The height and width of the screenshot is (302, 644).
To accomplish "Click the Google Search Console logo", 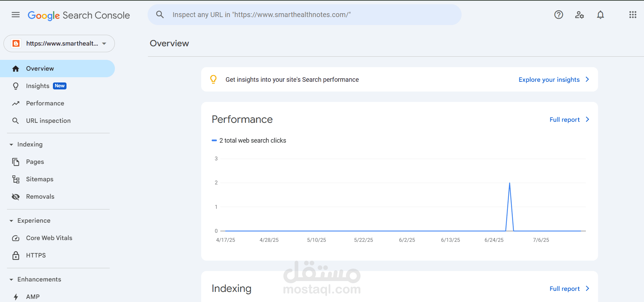I will point(79,15).
